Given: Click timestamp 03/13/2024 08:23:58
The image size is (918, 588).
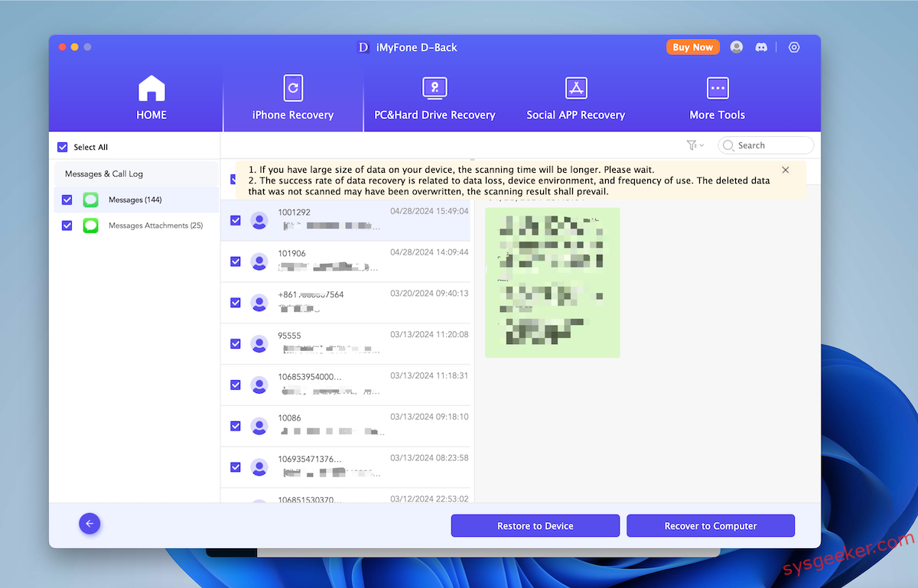Looking at the screenshot, I should pos(429,458).
